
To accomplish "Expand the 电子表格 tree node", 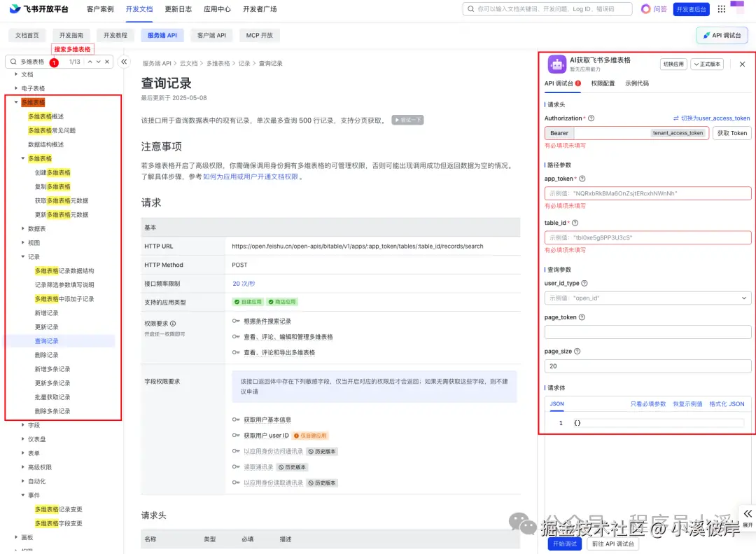I will tap(16, 88).
